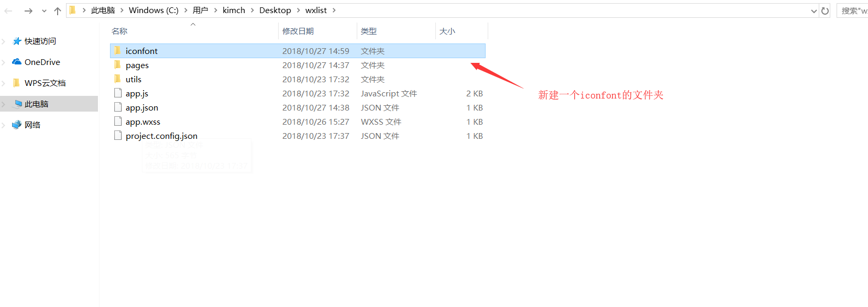Image resolution: width=868 pixels, height=307 pixels.
Task: Open address bar history dropdown
Action: pyautogui.click(x=814, y=11)
